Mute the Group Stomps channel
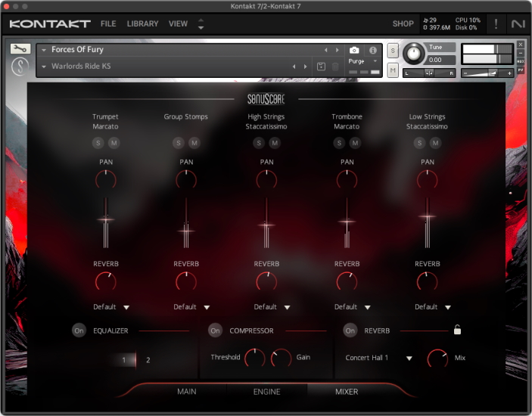This screenshot has height=416, width=532. [x=194, y=143]
